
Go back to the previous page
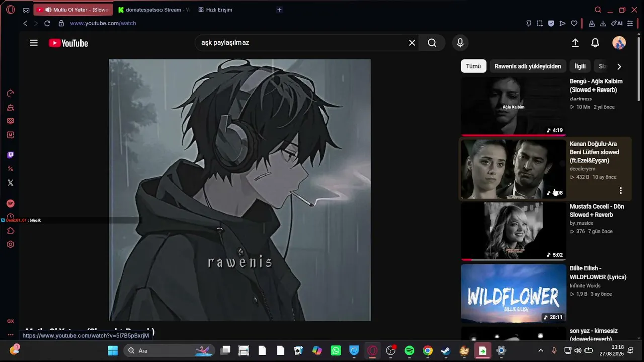25,23
